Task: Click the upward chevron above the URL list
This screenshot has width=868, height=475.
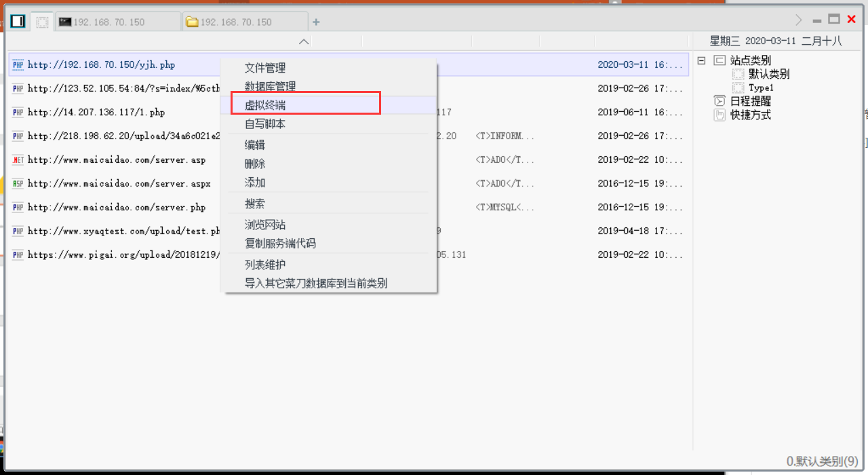Action: 304,41
